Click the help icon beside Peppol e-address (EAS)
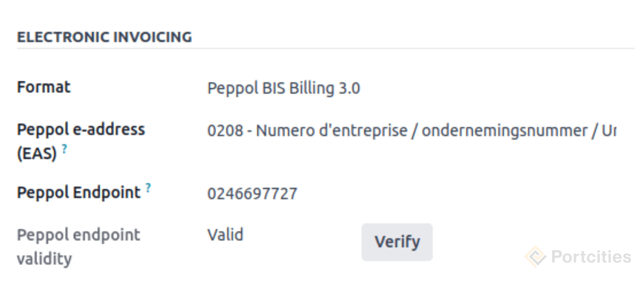This screenshot has height=293, width=644. click(64, 148)
